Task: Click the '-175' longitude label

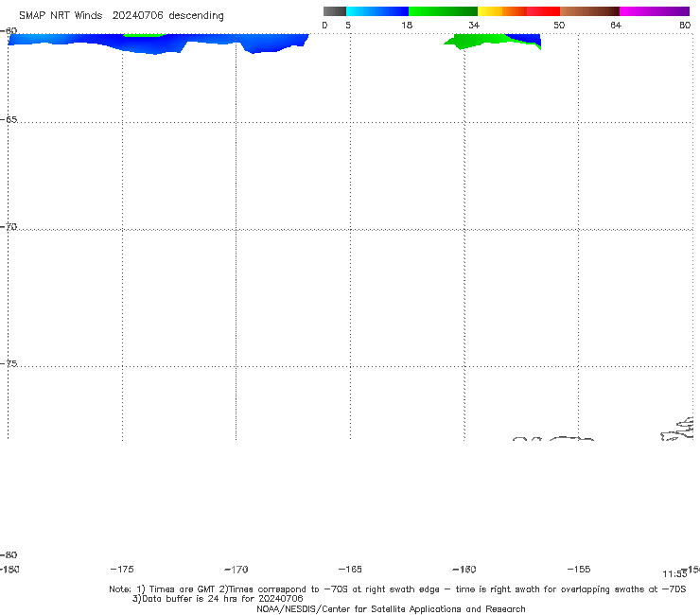Action: [122, 570]
